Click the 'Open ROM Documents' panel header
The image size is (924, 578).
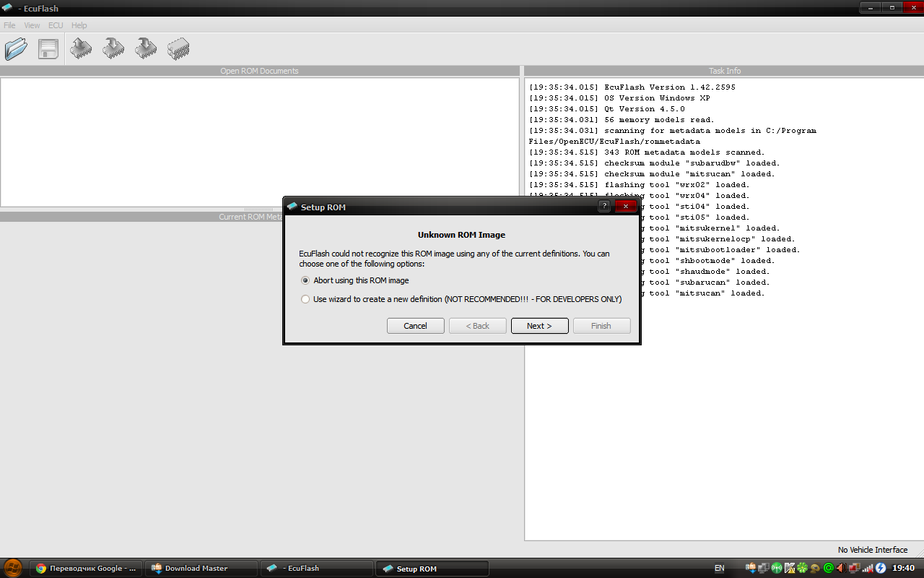260,71
